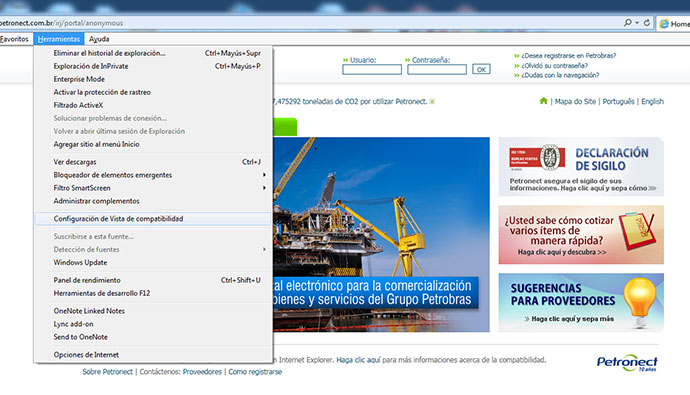
Task: Refresh the page with the reload icon
Action: pyautogui.click(x=647, y=22)
